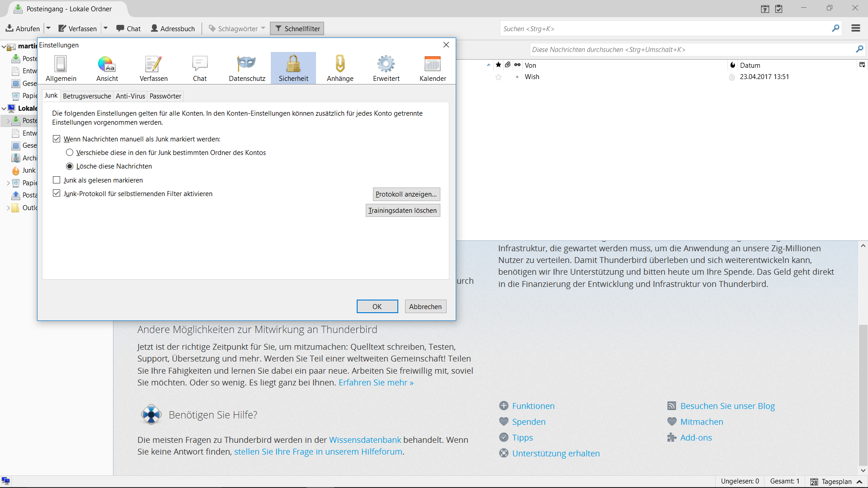Click the 'Protokoll anzeigen...' button

pyautogui.click(x=406, y=194)
